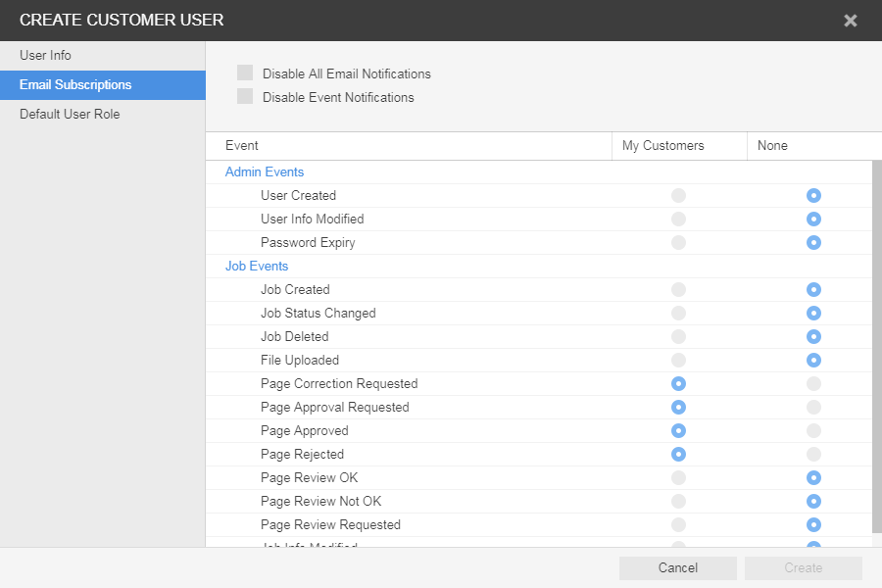Viewport: 882px width, 588px height.
Task: Select My Customers for Job Created
Action: point(678,290)
